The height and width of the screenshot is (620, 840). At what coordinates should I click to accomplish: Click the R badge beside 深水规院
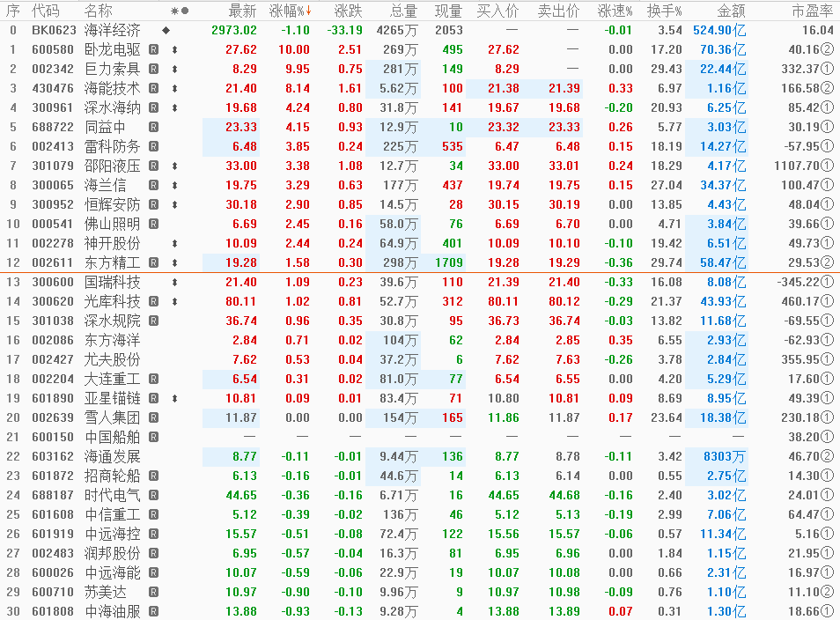154,321
